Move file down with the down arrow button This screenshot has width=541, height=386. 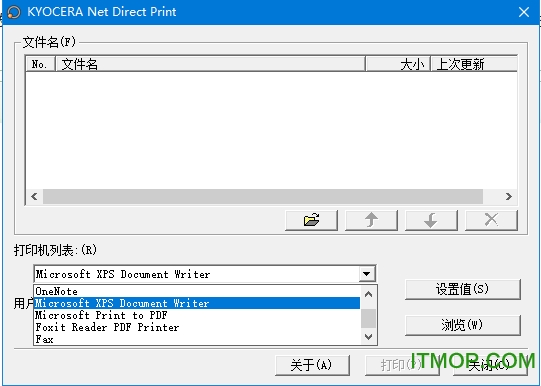(431, 220)
